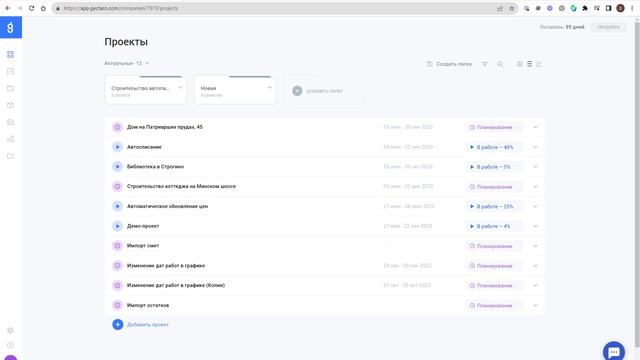Open project Демо-проект
The image size is (640, 360).
point(143,226)
